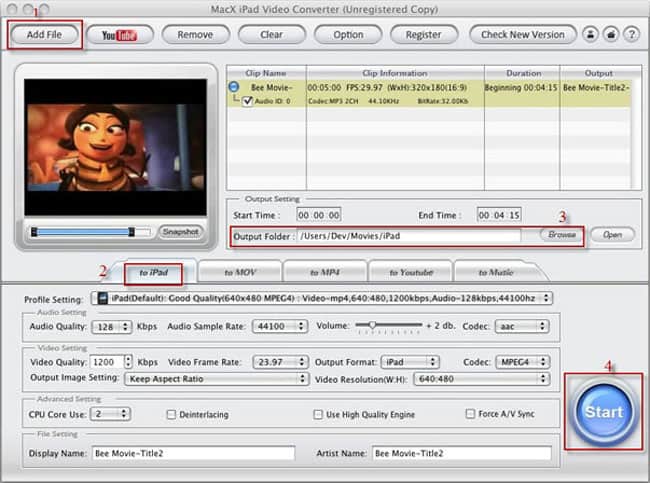The image size is (650, 483).
Task: Open Video Frame Rate dropdown
Action: pyautogui.click(x=281, y=362)
